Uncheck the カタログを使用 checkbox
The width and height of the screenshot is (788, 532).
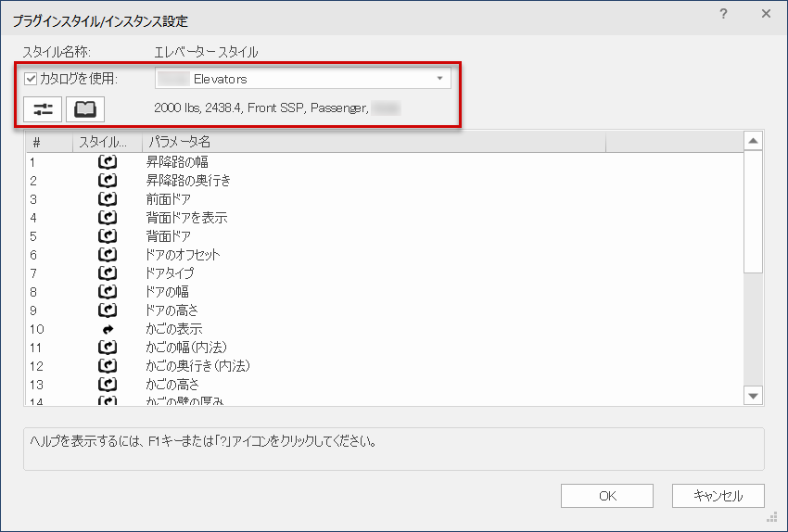coord(32,79)
